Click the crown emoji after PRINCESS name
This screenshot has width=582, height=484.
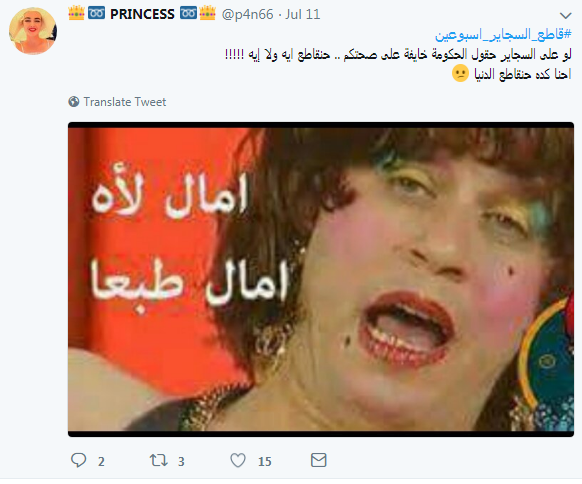(x=207, y=13)
